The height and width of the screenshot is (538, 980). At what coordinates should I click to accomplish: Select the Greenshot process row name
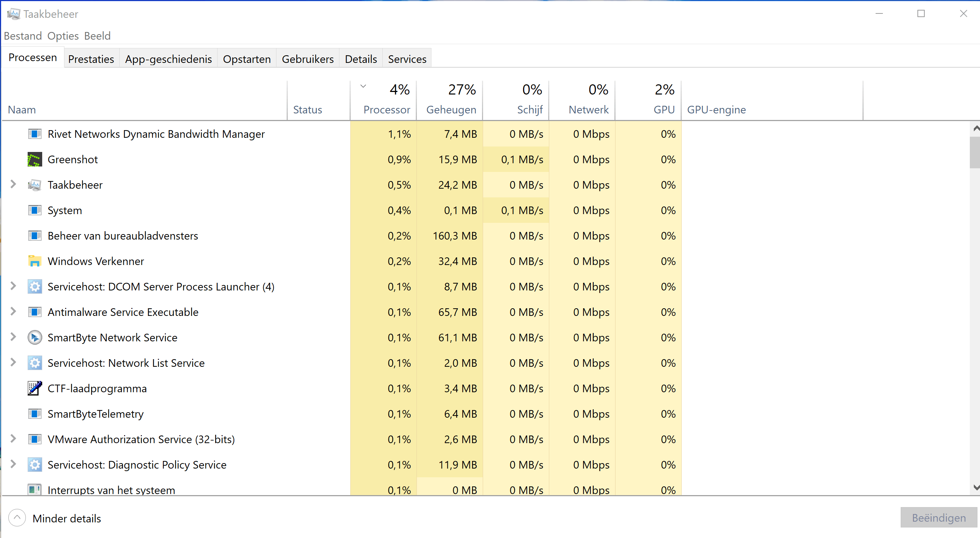pyautogui.click(x=73, y=159)
